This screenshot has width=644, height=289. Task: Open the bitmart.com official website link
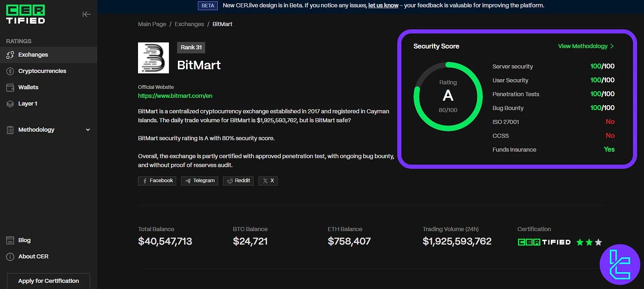[175, 96]
